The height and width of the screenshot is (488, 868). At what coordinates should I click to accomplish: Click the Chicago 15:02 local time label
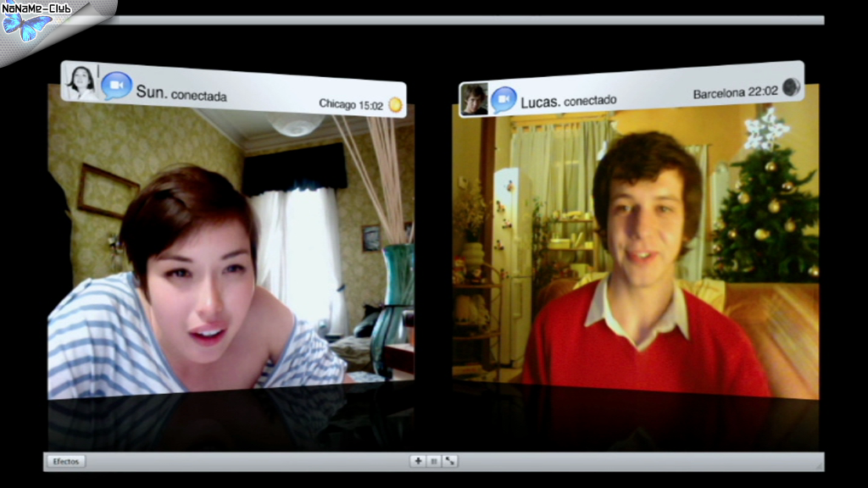[351, 104]
